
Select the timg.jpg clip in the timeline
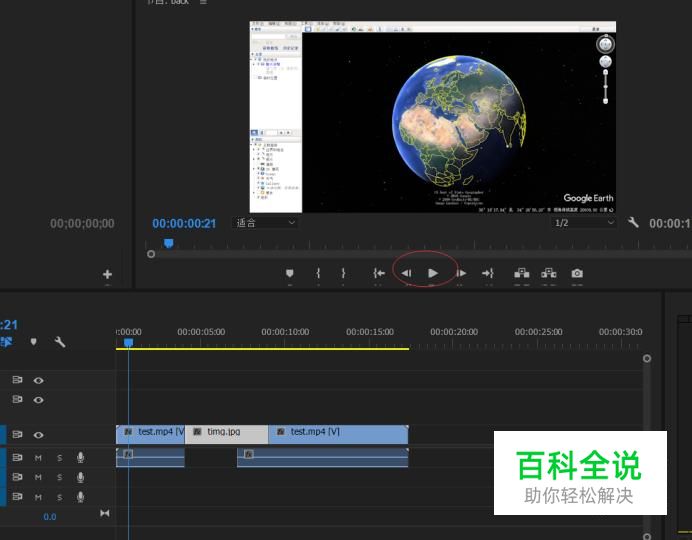226,435
